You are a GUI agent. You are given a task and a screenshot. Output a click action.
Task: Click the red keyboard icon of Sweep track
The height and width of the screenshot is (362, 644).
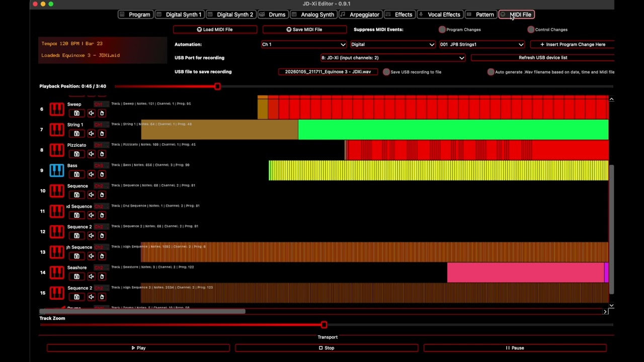(57, 109)
